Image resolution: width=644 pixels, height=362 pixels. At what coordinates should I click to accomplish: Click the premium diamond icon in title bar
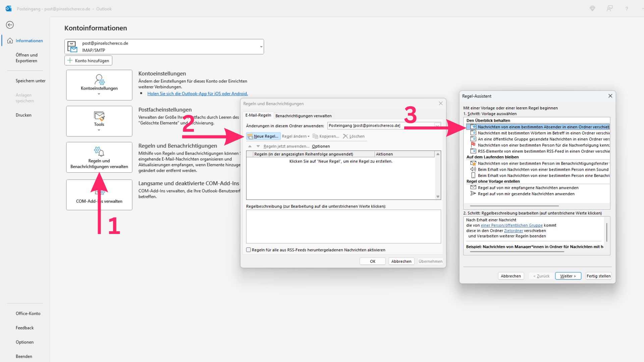coord(593,9)
